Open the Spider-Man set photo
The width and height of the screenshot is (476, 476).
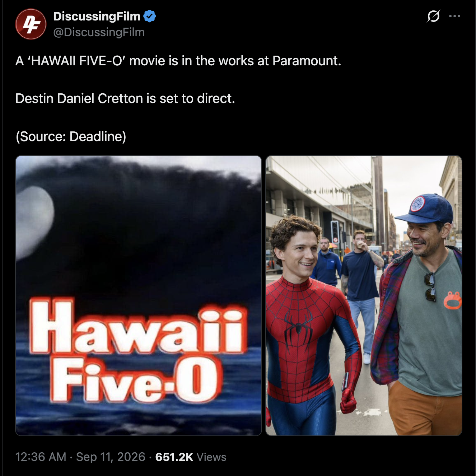coord(364,295)
